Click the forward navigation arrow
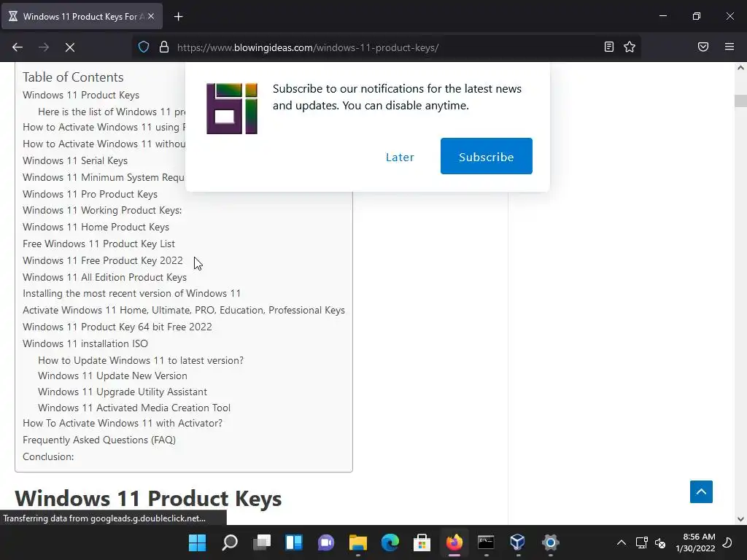This screenshot has height=560, width=747. pyautogui.click(x=44, y=47)
